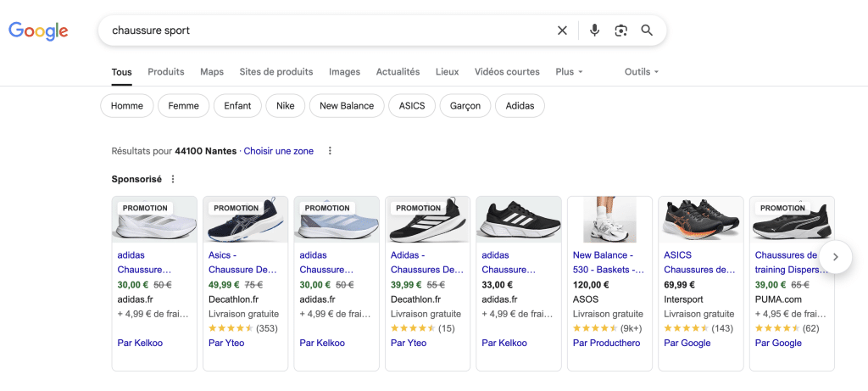868x391 pixels.
Task: Filter results by Femme chip
Action: click(183, 106)
